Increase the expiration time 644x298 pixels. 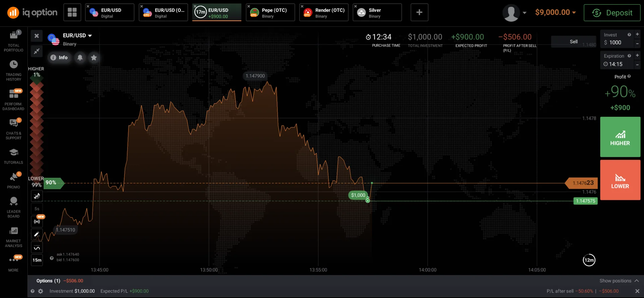(637, 55)
